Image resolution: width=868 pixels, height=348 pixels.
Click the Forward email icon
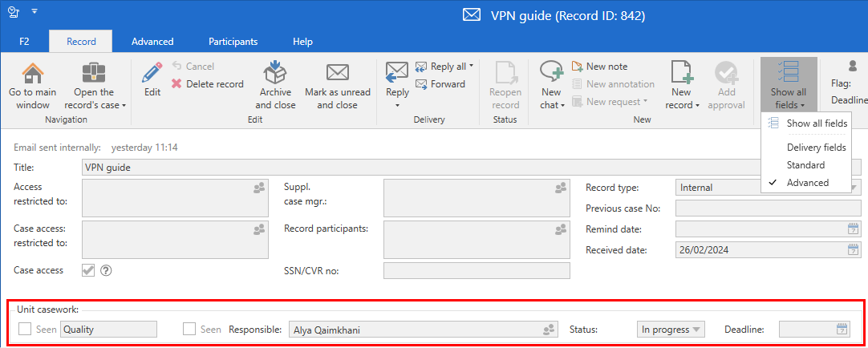(422, 84)
